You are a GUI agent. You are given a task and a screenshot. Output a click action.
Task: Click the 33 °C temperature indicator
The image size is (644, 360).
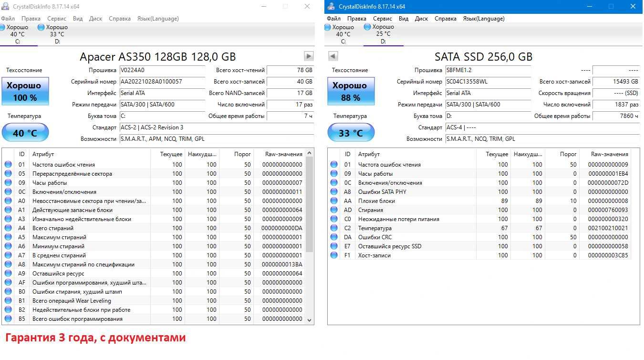tap(351, 133)
